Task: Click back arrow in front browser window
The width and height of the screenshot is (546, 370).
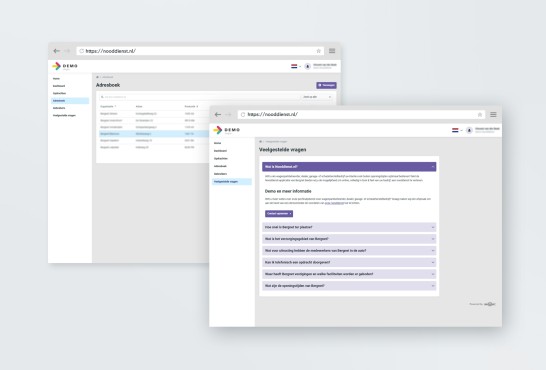Action: click(x=218, y=115)
